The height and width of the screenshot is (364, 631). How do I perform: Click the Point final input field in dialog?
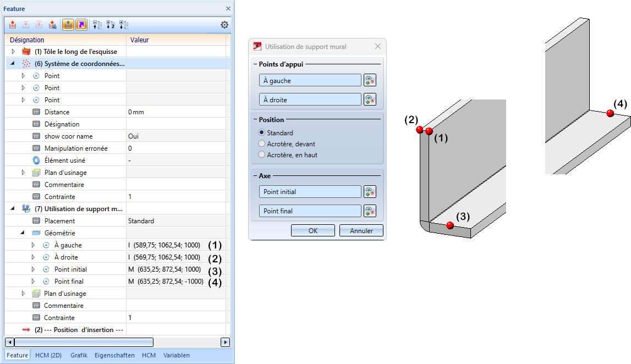[x=310, y=211]
